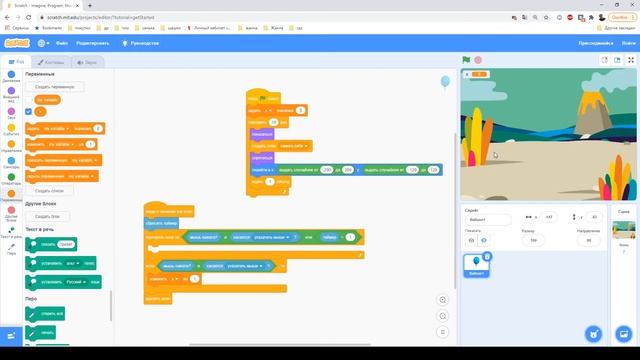The height and width of the screenshot is (360, 640).
Task: Open variable dropdown in set-variable palette block
Action: click(x=56, y=129)
